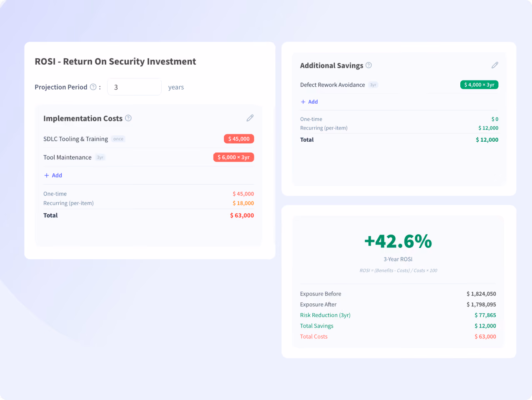Click the $ 6,000 × 3yr Tool Maintenance badge
Image resolution: width=532 pixels, height=400 pixels.
click(233, 157)
